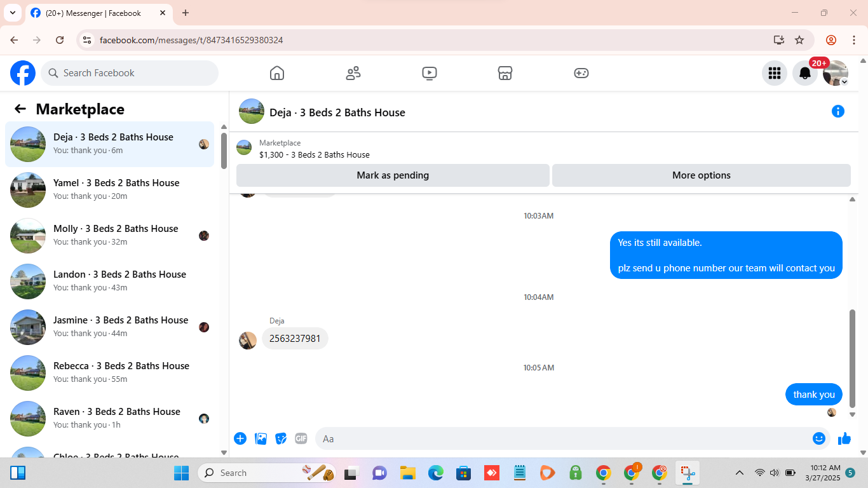The height and width of the screenshot is (488, 868).
Task: Choose a sticker from the sticker icon
Action: [281, 438]
